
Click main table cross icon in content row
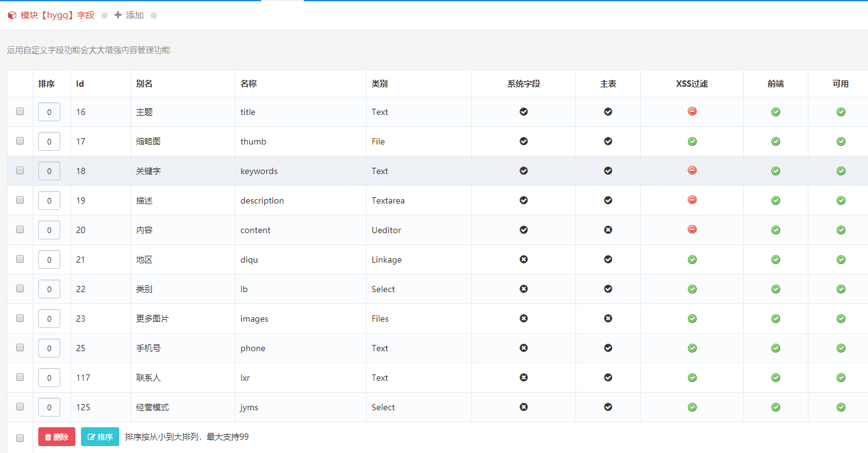(x=608, y=229)
